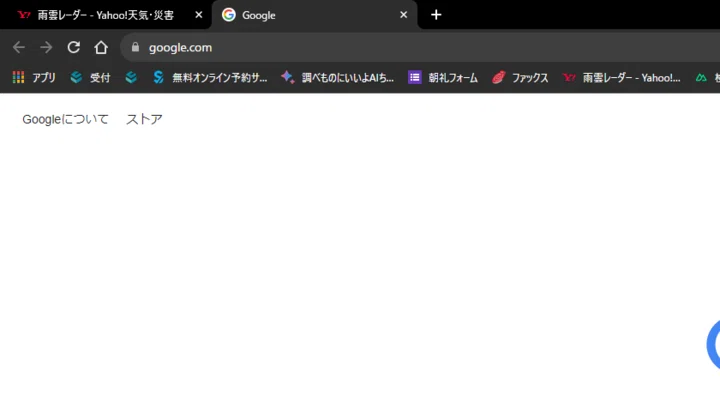The width and height of the screenshot is (720, 403).
Task: Go back to the previous page
Action: click(x=19, y=47)
